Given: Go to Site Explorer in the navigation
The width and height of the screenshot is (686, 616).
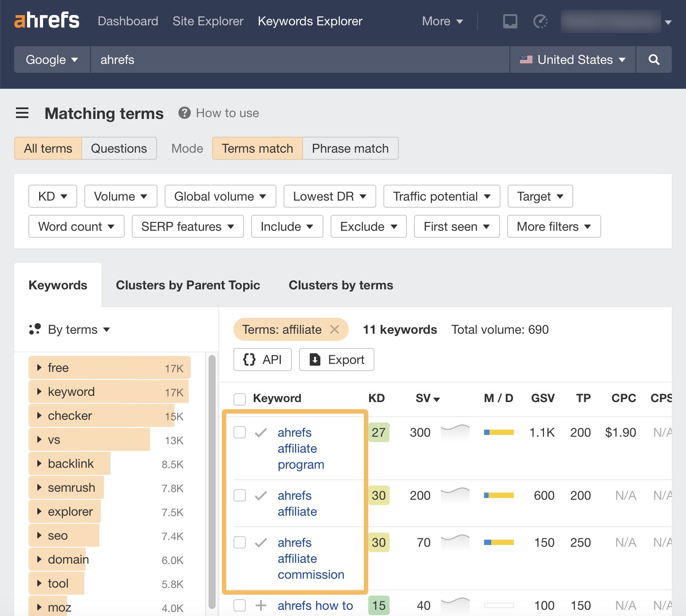Looking at the screenshot, I should pos(208,21).
